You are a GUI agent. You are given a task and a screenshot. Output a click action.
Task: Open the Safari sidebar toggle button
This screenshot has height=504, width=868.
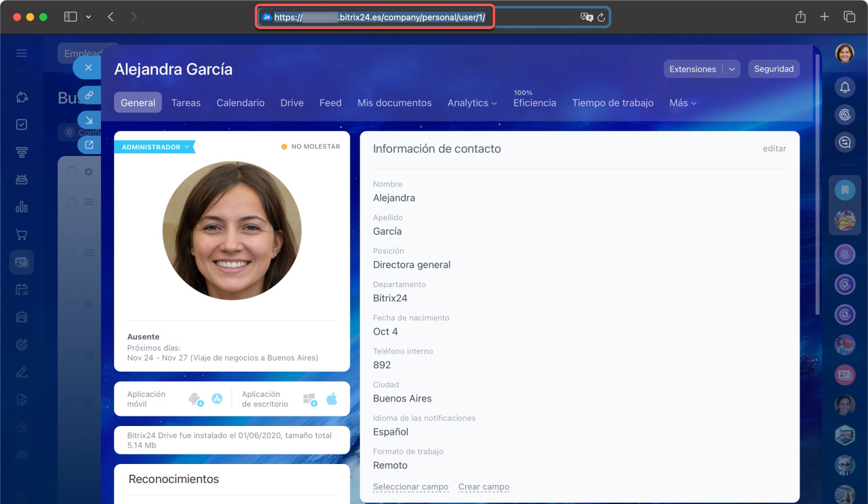(71, 17)
